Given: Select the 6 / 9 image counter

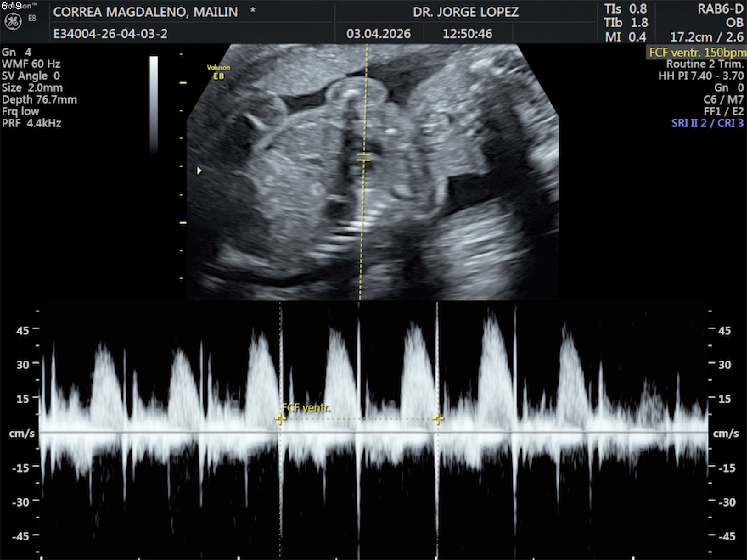Looking at the screenshot, I should (11, 6).
